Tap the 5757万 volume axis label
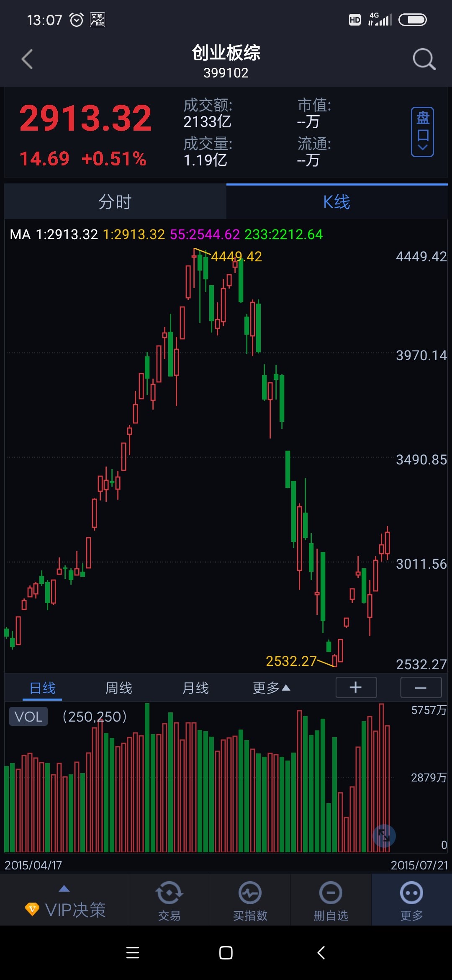452x980 pixels. pos(429,710)
